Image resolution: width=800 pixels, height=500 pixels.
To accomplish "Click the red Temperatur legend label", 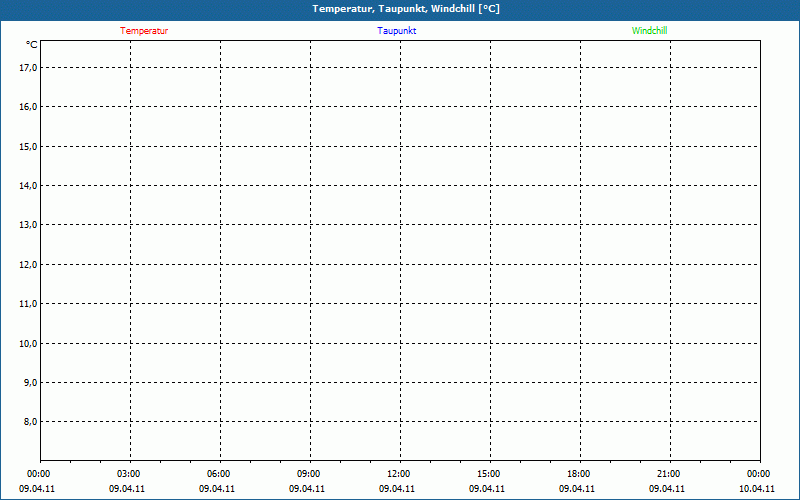I will 144,31.
